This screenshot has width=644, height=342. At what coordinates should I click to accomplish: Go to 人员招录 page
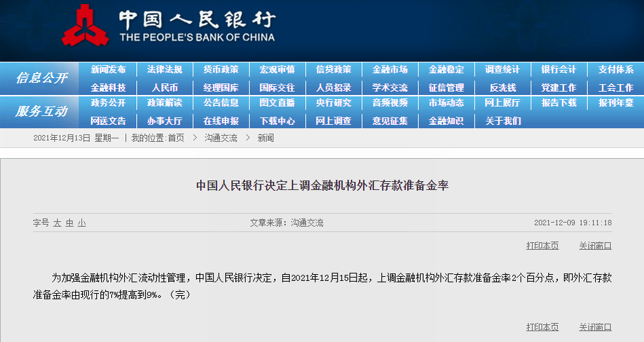(334, 88)
